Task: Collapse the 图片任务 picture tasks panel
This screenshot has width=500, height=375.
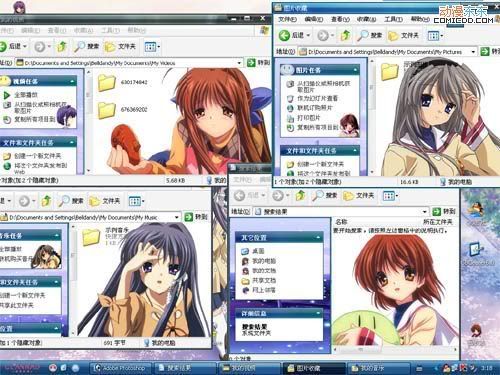Action: [355, 70]
